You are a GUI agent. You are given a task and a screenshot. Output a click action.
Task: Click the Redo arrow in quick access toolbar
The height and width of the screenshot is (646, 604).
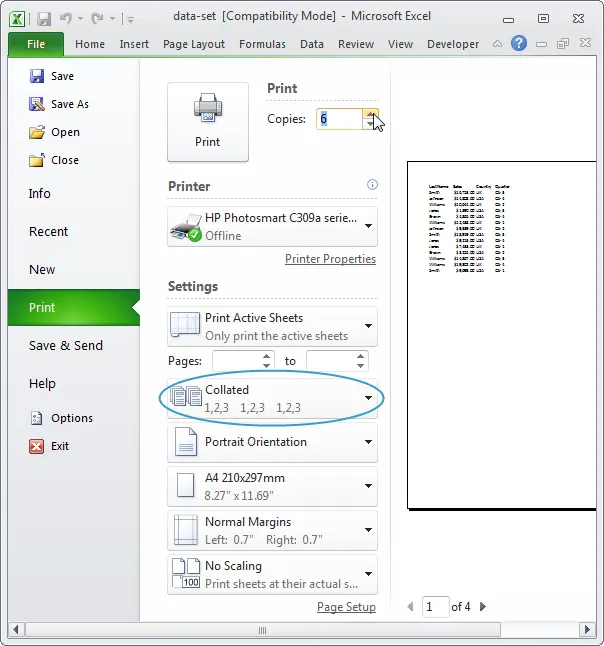click(x=97, y=18)
